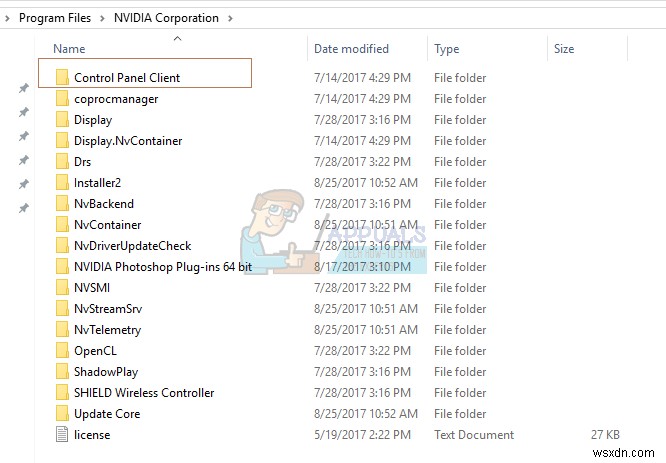Click the NvStreamSrv folder name

pos(108,309)
